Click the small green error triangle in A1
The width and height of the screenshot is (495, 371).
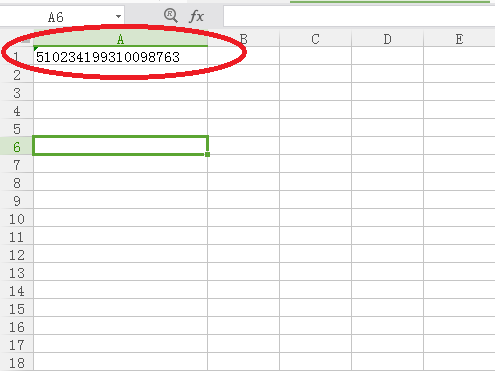[x=36, y=49]
